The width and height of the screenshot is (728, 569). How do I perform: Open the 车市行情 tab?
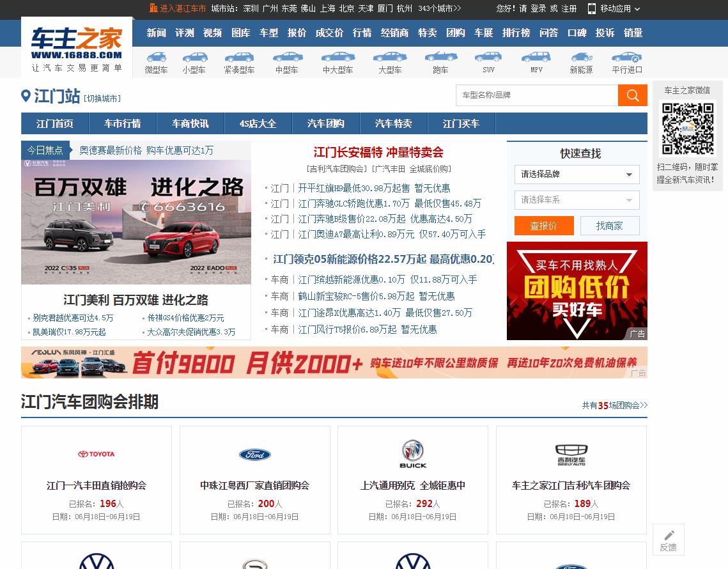click(x=123, y=123)
